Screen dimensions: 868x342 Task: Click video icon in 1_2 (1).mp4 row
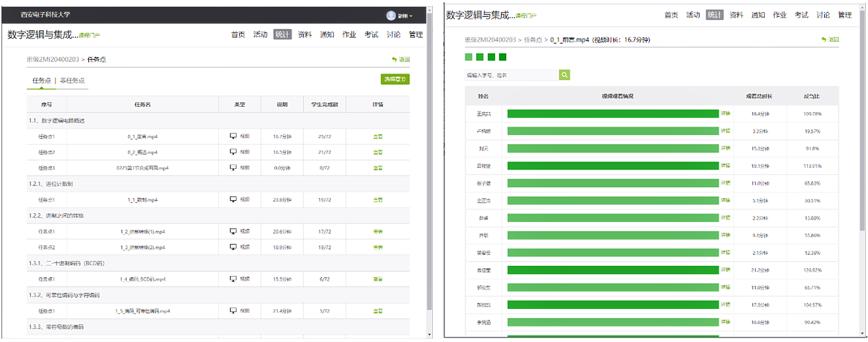233,231
